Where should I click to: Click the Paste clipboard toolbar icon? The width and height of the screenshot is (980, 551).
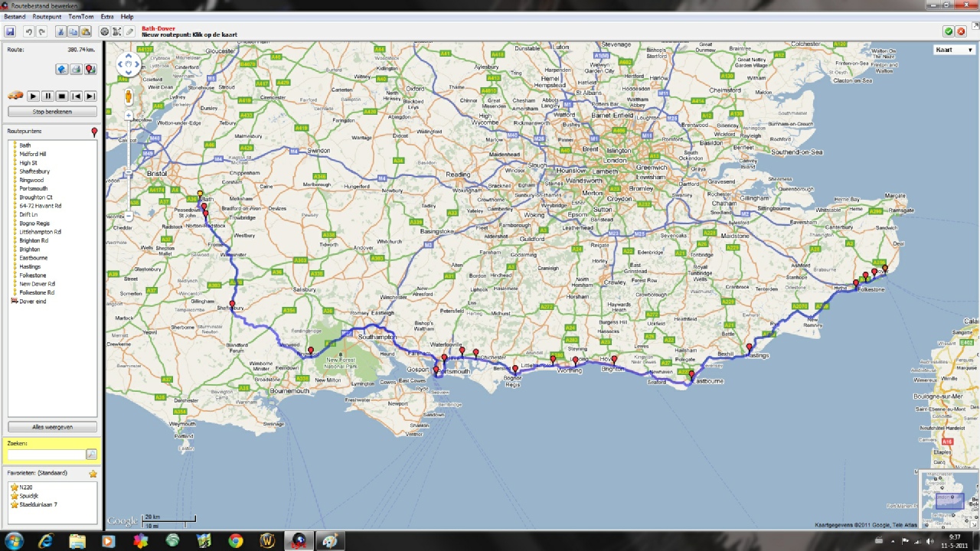[x=86, y=31]
